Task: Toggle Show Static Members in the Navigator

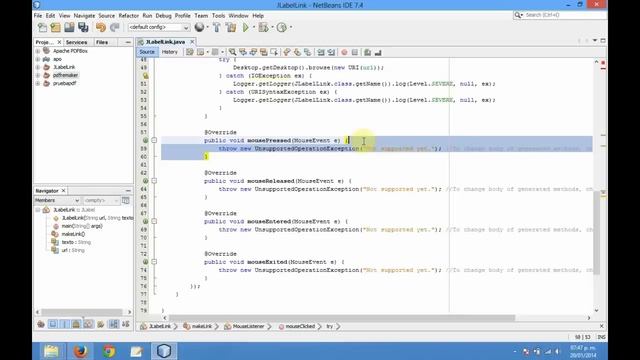Action: 64,324
